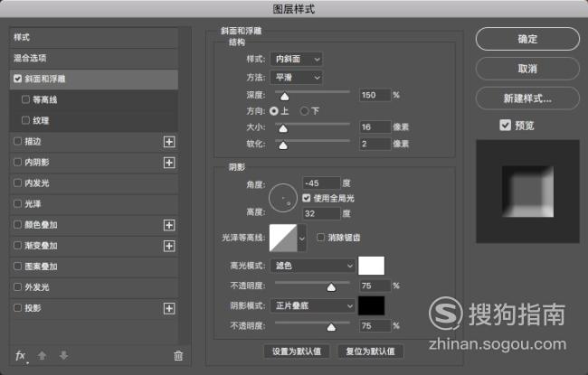Select the Pattern Overlay (图案叠加) entry label

coord(42,267)
